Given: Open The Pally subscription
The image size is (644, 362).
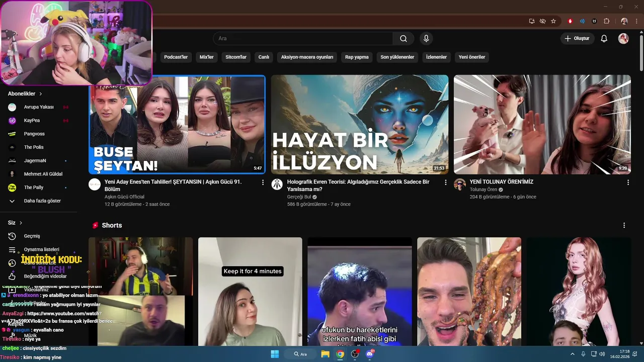Looking at the screenshot, I should pyautogui.click(x=38, y=188).
